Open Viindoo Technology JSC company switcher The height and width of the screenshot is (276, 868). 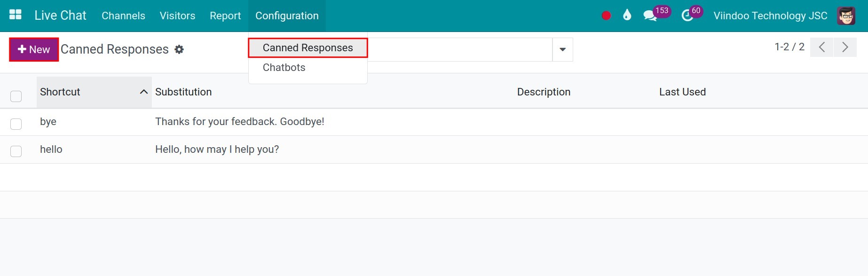pyautogui.click(x=770, y=16)
